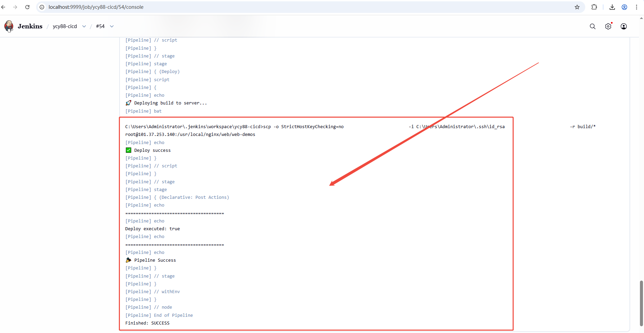Go back to previous page

(3, 7)
